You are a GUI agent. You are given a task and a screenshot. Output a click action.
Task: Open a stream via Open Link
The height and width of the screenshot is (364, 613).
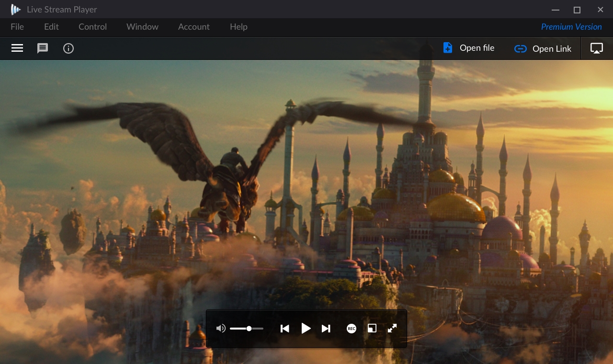click(x=543, y=48)
